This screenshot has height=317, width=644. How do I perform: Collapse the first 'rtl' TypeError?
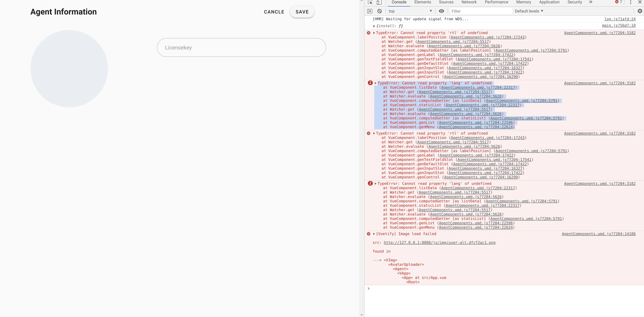374,33
